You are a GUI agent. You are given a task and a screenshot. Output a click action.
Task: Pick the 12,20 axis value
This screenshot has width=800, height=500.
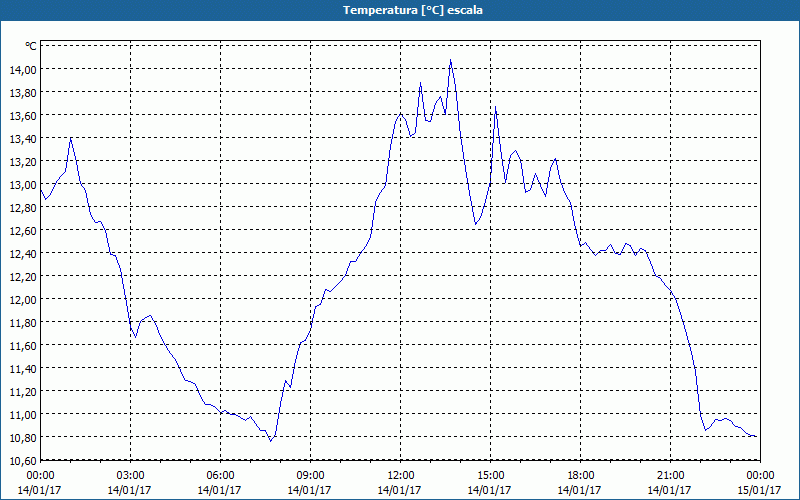tap(23, 277)
